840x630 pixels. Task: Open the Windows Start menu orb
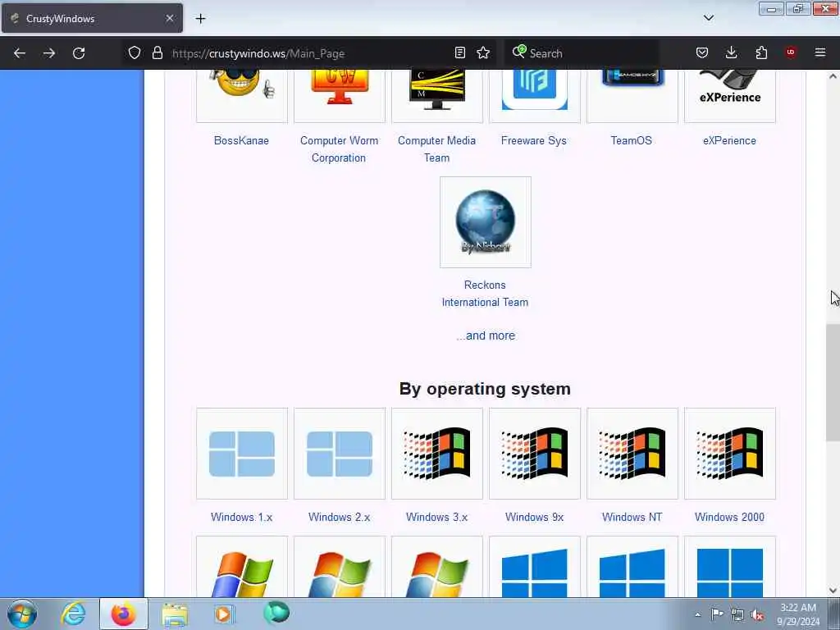point(22,614)
